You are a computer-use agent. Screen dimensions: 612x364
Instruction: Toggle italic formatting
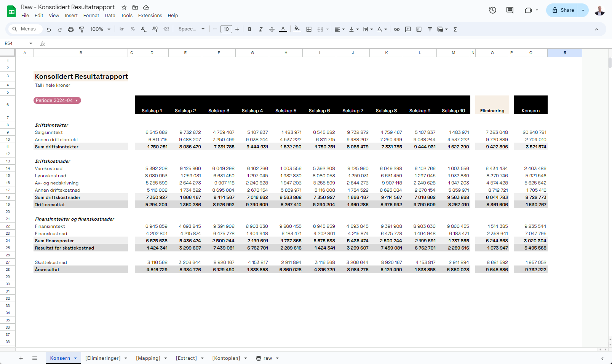pos(260,29)
